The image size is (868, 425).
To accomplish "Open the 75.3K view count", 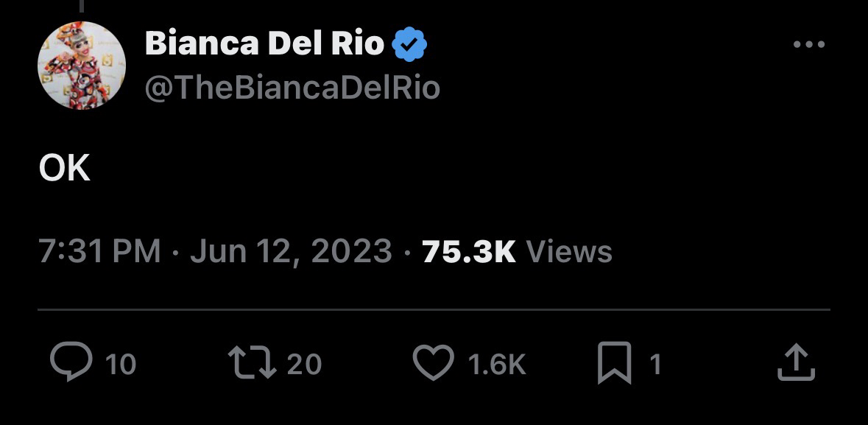I will 469,251.
